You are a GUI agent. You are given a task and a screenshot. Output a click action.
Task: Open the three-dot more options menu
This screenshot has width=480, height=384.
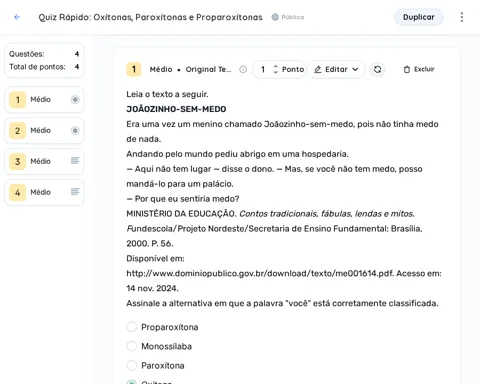462,17
